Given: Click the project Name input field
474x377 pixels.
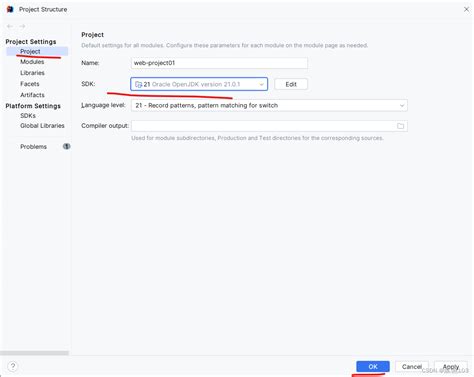Looking at the screenshot, I should pos(219,63).
